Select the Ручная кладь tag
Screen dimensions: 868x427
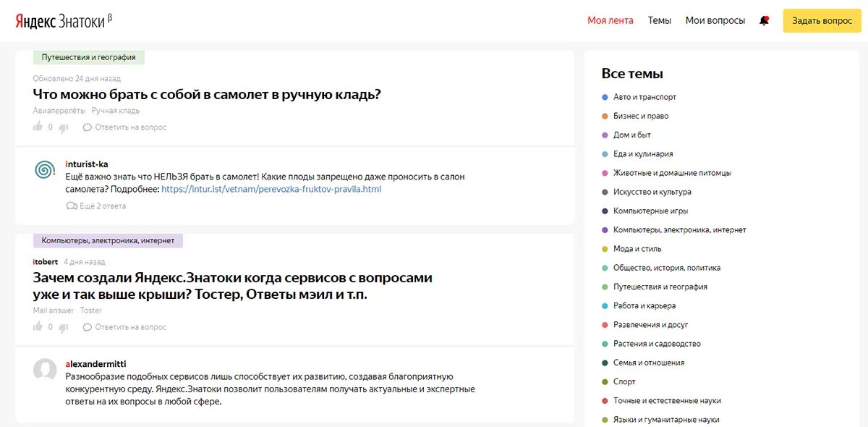click(x=116, y=111)
